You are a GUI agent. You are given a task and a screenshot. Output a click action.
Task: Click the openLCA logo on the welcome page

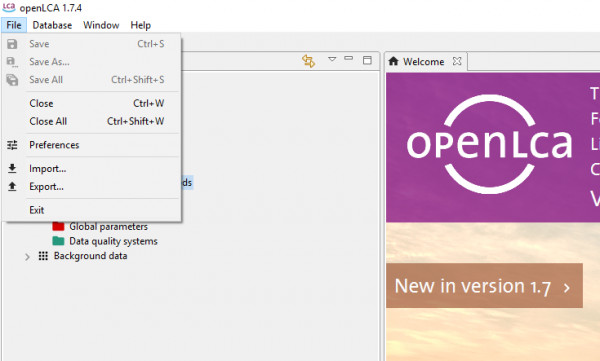(489, 144)
